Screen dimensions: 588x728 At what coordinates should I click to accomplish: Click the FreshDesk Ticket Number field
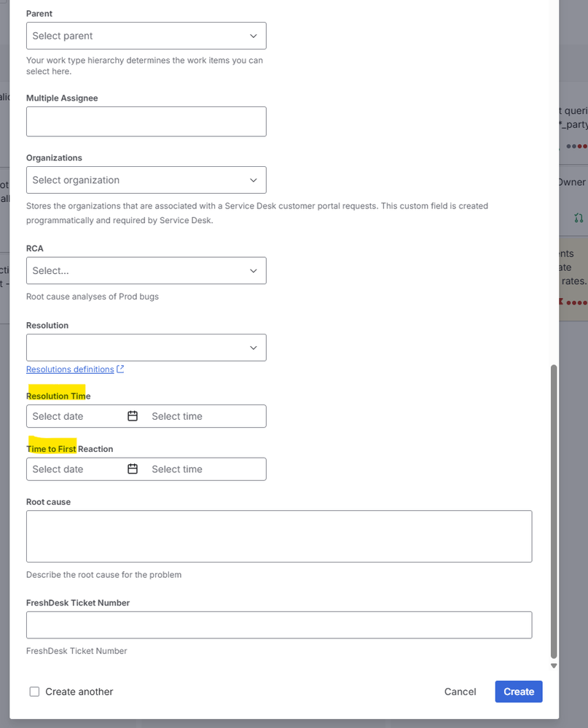(279, 625)
